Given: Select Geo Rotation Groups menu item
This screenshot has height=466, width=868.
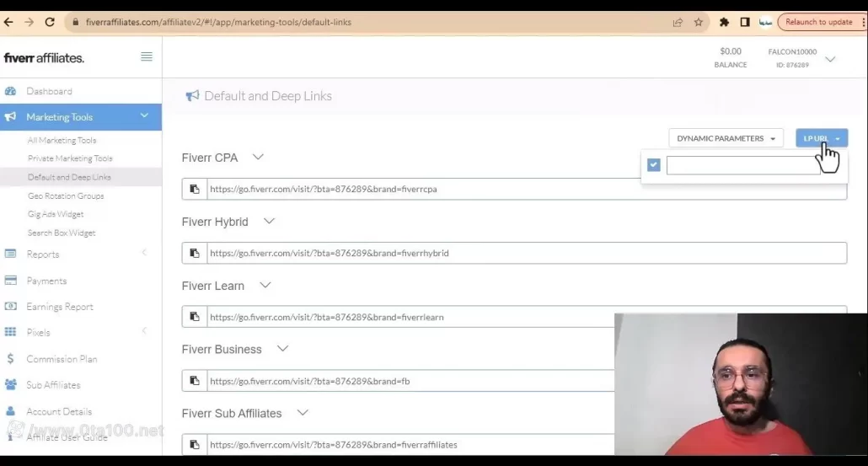Looking at the screenshot, I should click(x=66, y=196).
